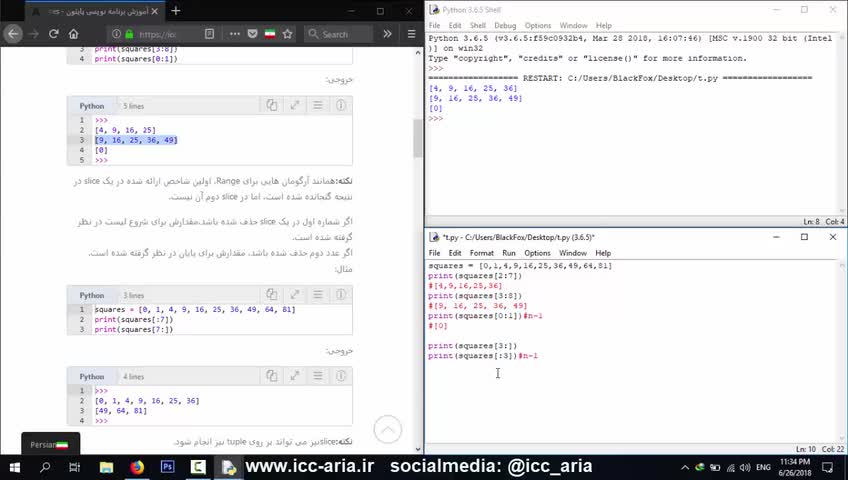Open Options menu in t.py editor
The image size is (848, 480).
(537, 253)
